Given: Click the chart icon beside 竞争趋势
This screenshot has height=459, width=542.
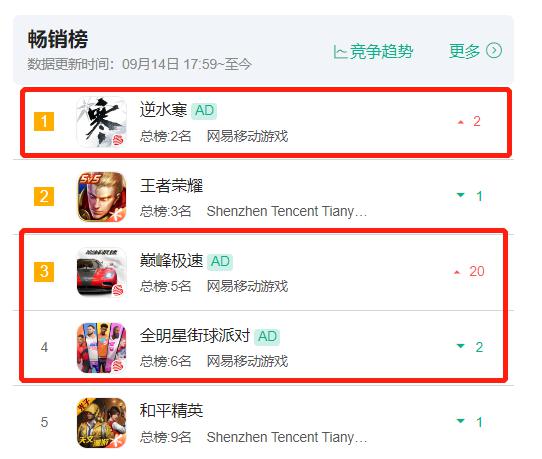Looking at the screenshot, I should pyautogui.click(x=340, y=53).
